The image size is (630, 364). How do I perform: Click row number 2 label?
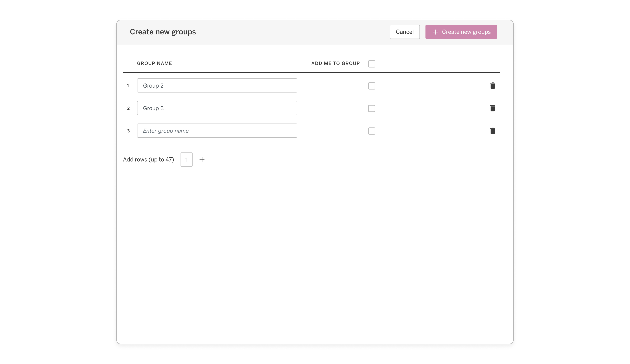pos(128,108)
